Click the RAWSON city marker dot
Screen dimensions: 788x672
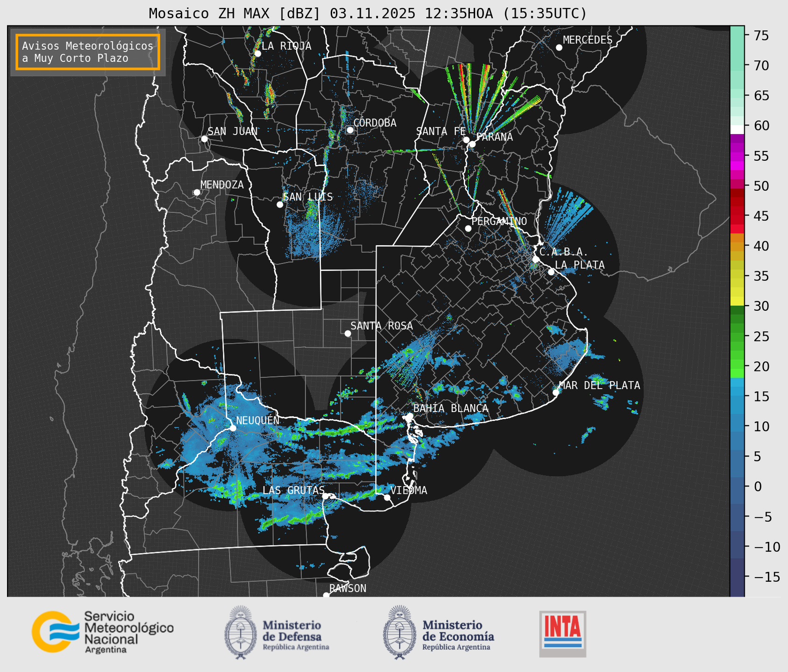[x=326, y=595]
